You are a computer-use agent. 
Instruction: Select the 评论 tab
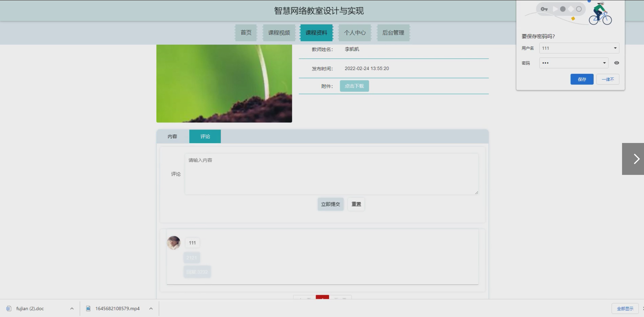coord(205,136)
